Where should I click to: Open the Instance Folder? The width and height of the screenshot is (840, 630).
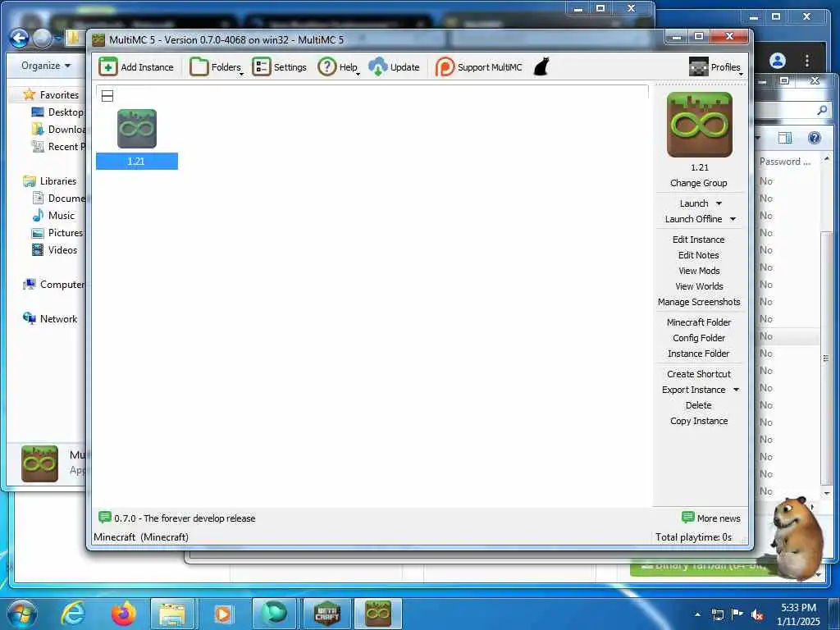699,353
